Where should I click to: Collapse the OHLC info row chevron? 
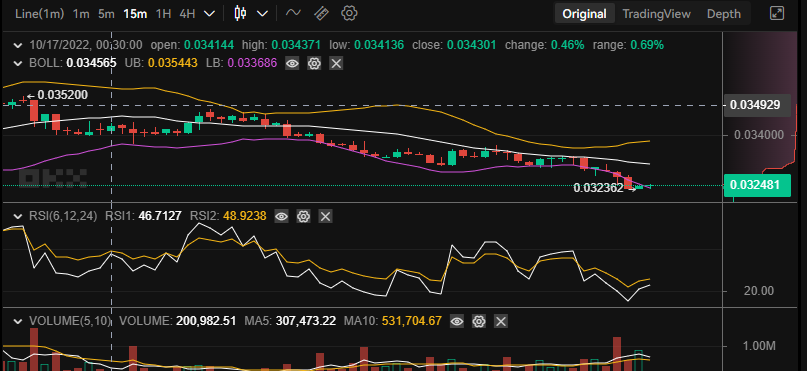[x=18, y=45]
